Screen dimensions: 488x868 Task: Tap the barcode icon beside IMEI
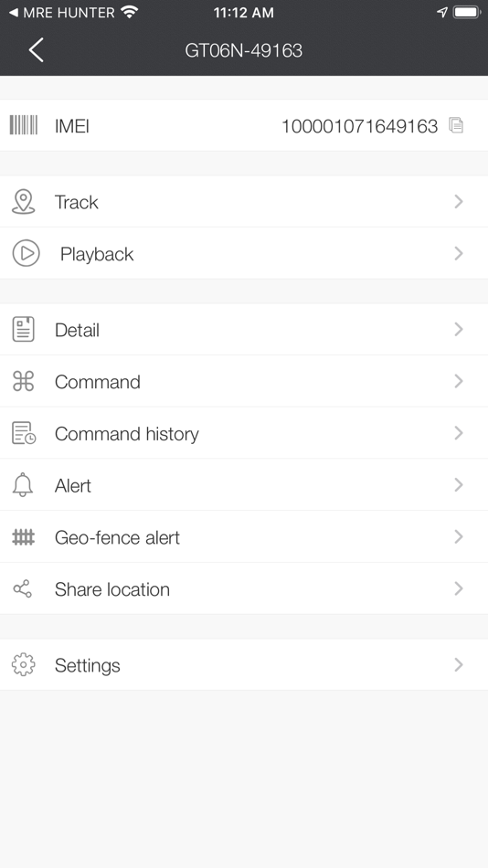[23, 125]
